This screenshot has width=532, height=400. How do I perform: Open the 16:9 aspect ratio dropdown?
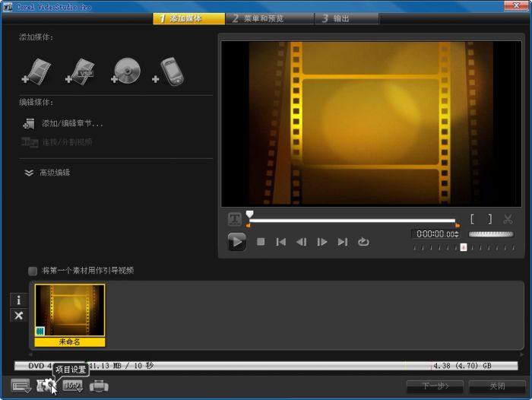[73, 386]
